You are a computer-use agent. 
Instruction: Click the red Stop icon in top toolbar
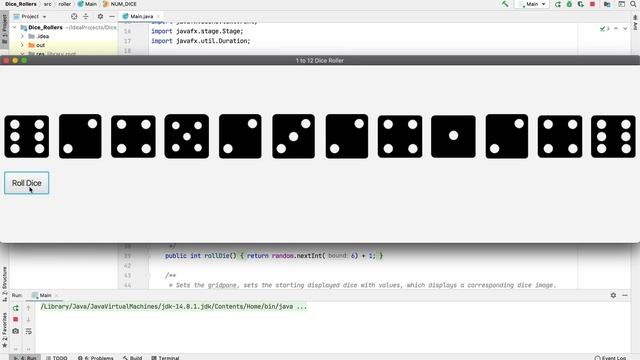point(593,4)
